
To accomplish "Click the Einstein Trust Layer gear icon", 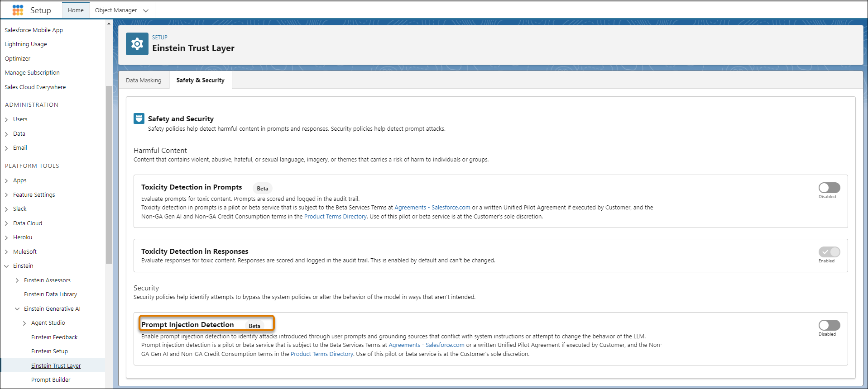I will click(137, 44).
